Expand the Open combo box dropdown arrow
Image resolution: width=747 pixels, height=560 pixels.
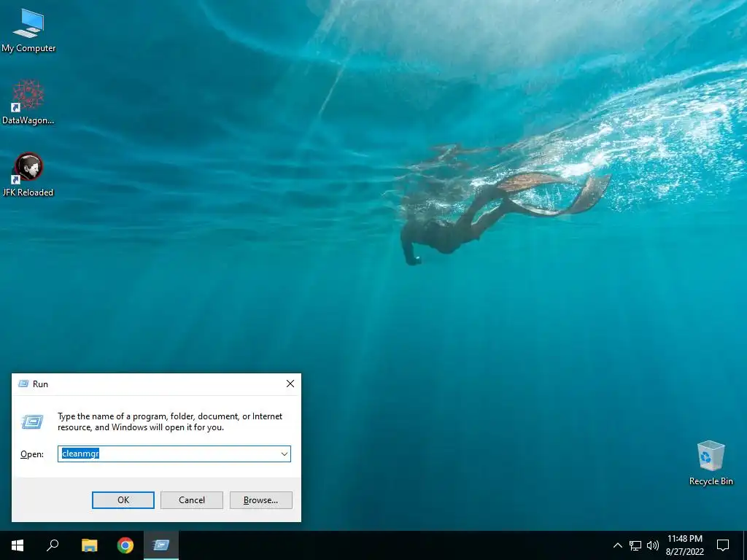point(285,454)
